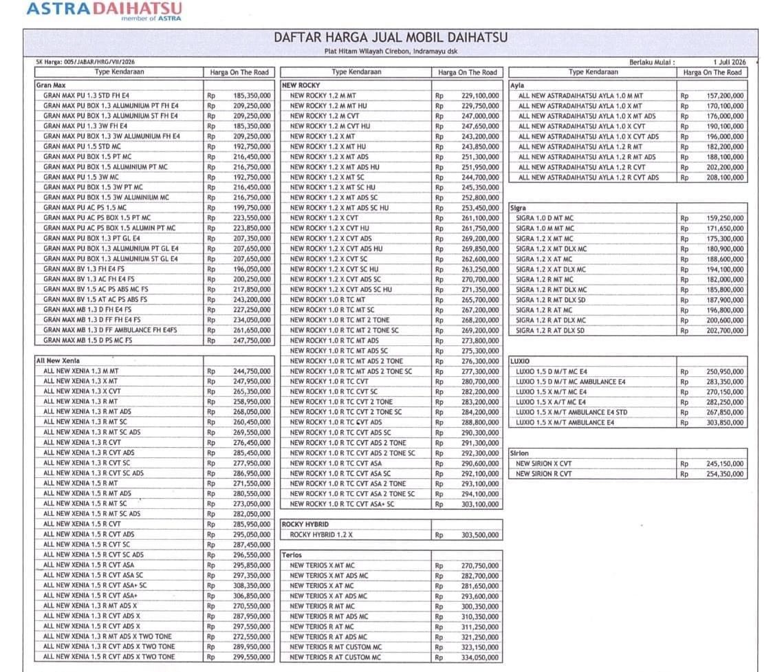
Task: Click the row SIGRA 1.0 D MT MC
Action: 629,218
